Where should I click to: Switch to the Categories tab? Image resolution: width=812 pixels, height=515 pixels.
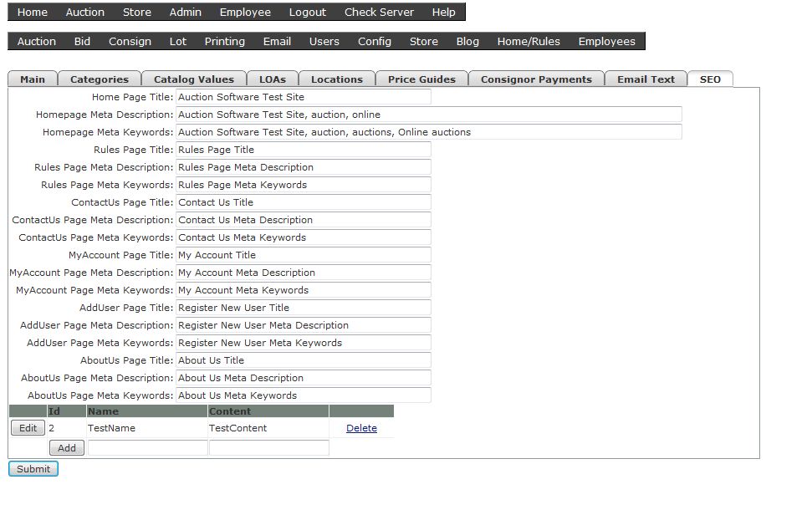(x=100, y=79)
